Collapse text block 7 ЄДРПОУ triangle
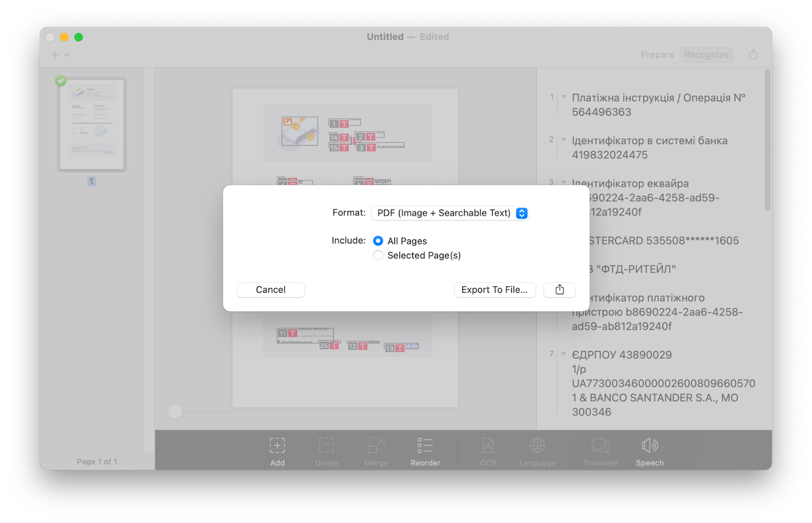 (563, 354)
